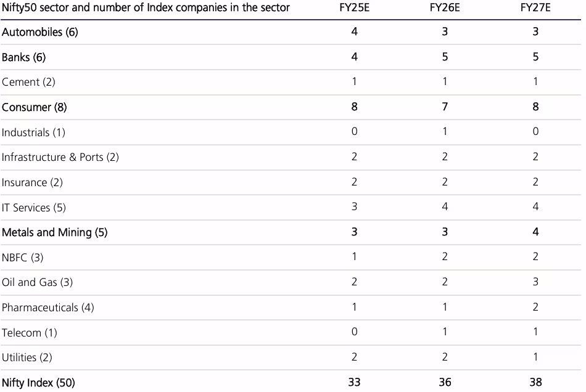Viewport: 586px width, 392px height.
Task: Click the Consumer (8) sector label
Action: pyautogui.click(x=35, y=107)
